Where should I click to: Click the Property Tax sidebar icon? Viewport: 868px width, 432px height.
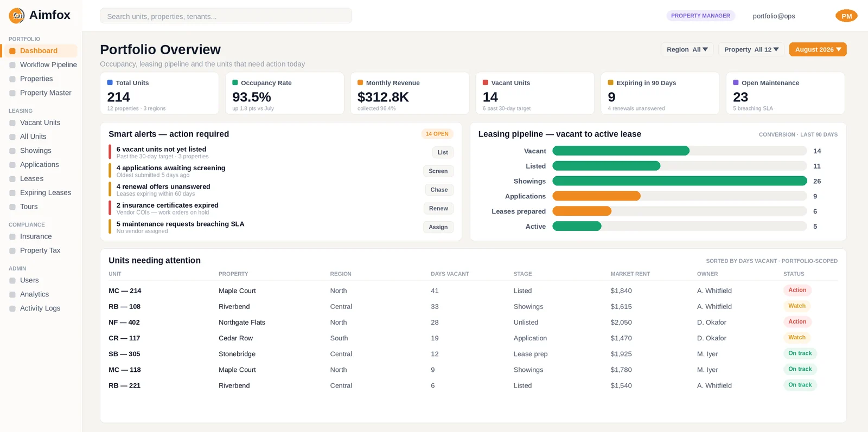(12, 251)
